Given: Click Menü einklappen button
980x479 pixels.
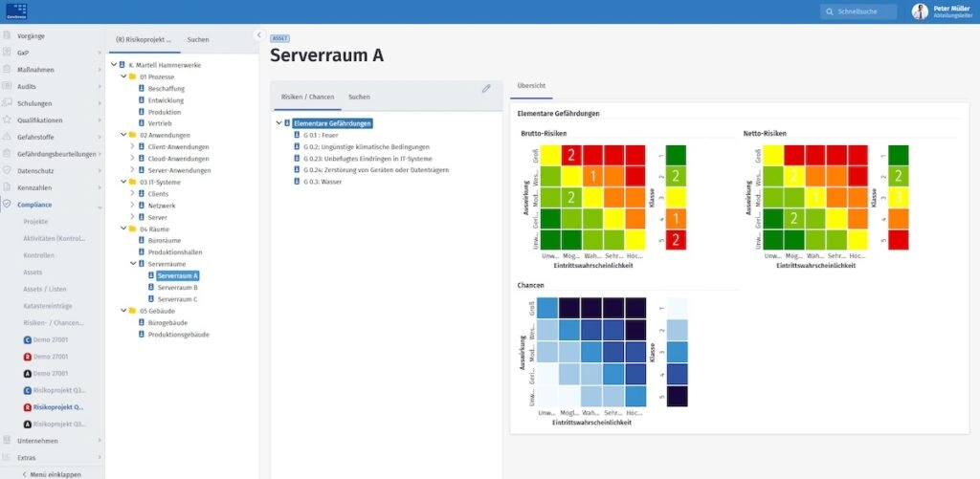Looking at the screenshot, I should click(52, 474).
